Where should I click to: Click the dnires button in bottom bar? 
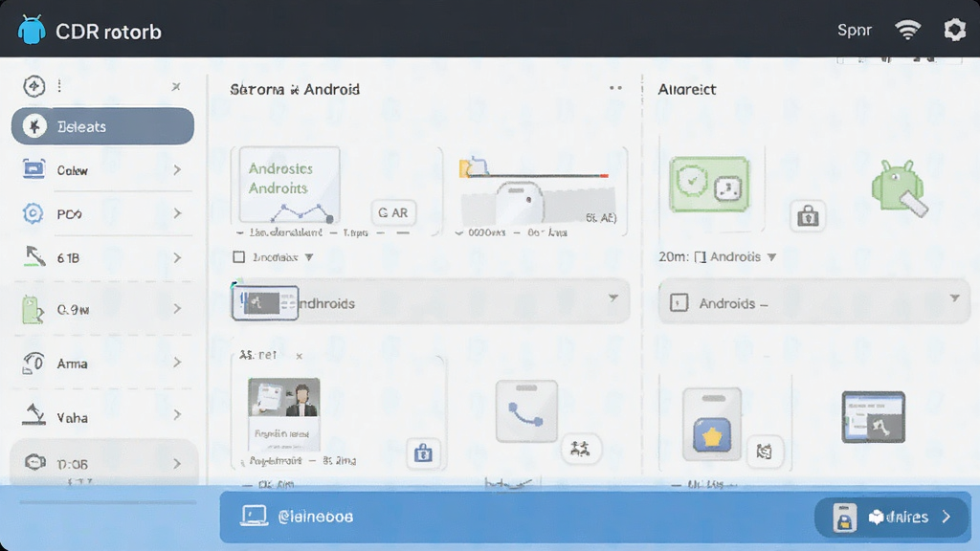click(x=892, y=518)
